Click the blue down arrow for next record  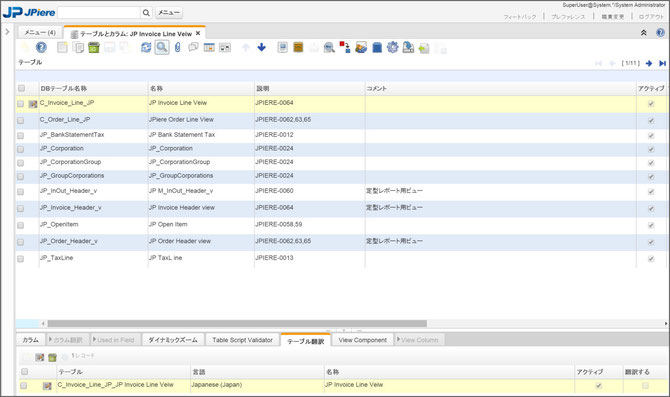tap(262, 47)
